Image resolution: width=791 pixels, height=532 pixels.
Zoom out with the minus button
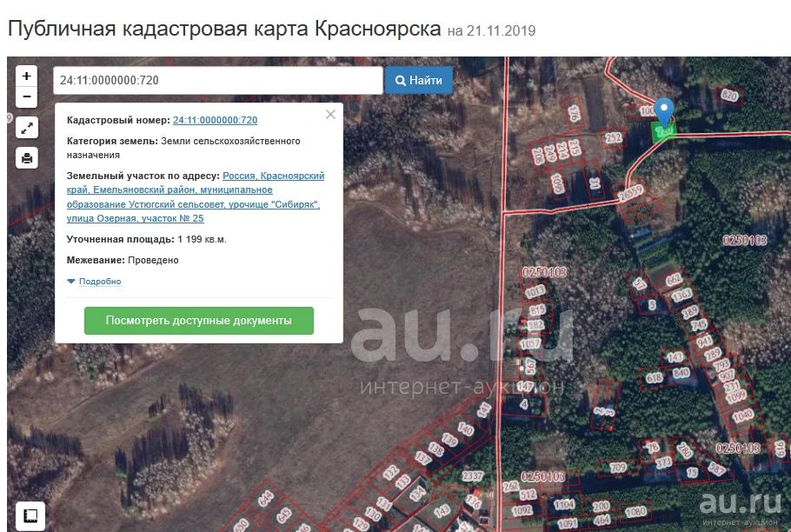pyautogui.click(x=27, y=96)
